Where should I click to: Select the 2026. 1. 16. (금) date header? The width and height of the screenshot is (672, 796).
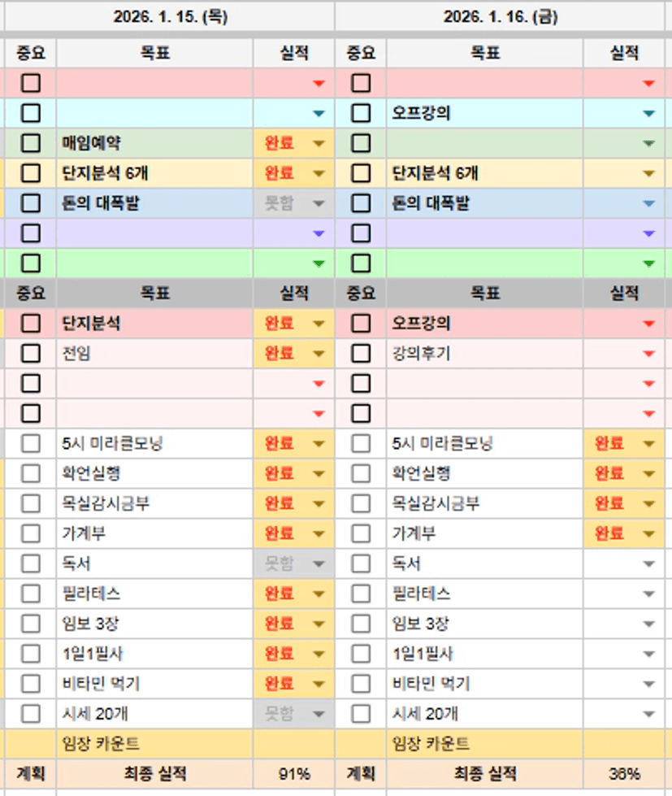click(501, 17)
